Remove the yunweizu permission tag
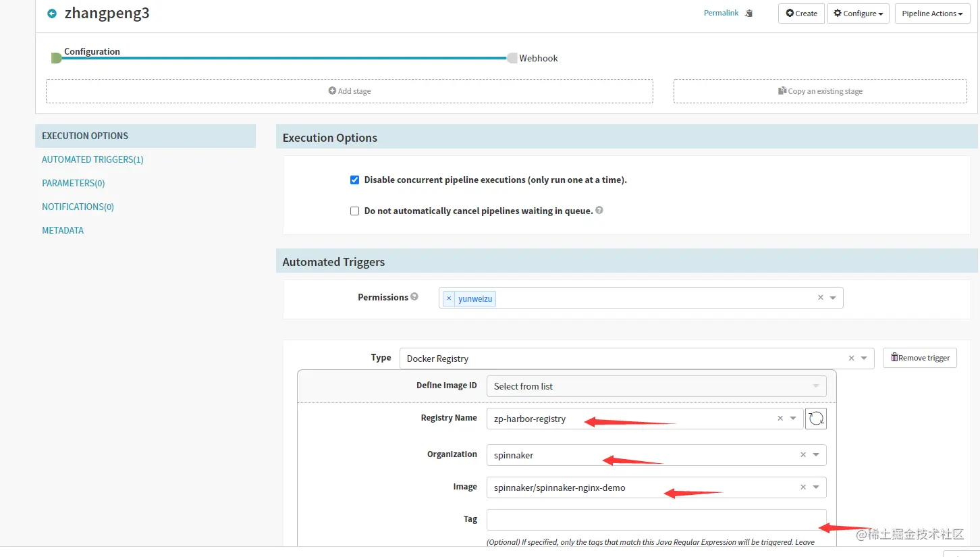The width and height of the screenshot is (980, 557). click(x=449, y=298)
